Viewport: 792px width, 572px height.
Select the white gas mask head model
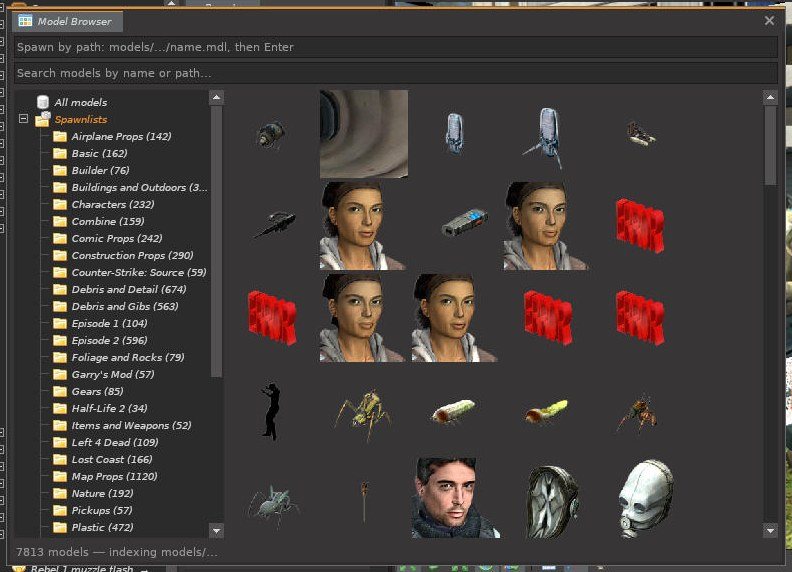pos(646,498)
